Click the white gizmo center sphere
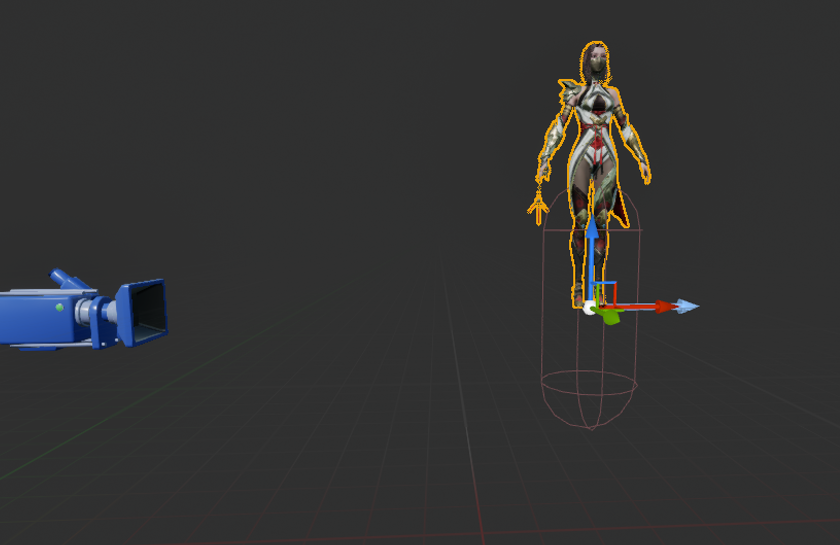Image resolution: width=840 pixels, height=545 pixels. pos(589,308)
